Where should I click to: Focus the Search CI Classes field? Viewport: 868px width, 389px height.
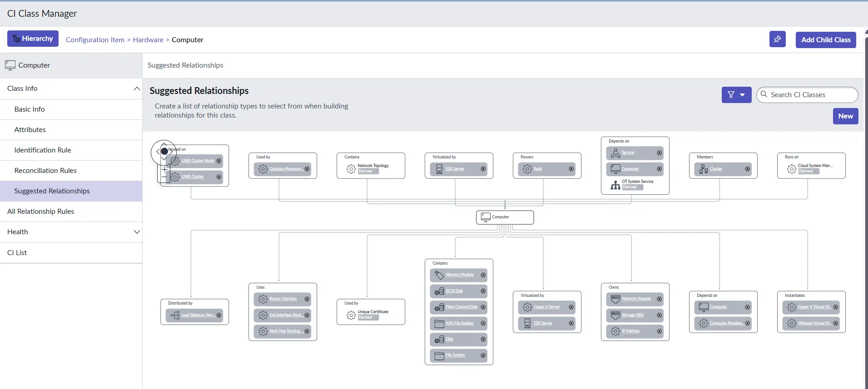pos(807,95)
